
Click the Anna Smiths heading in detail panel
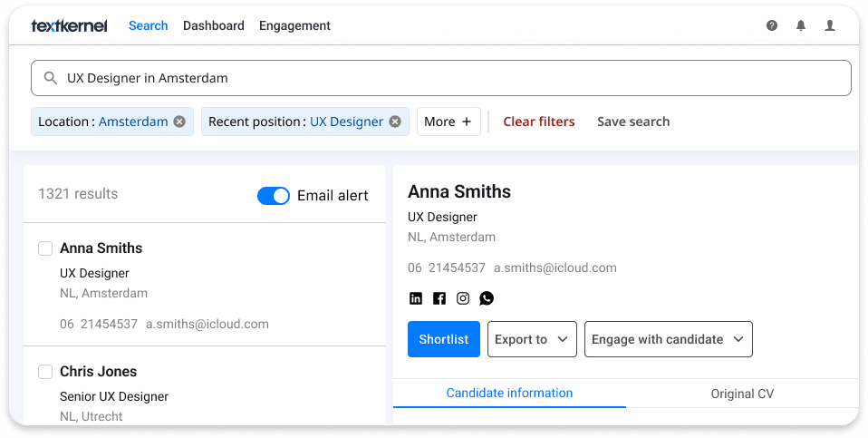point(459,191)
